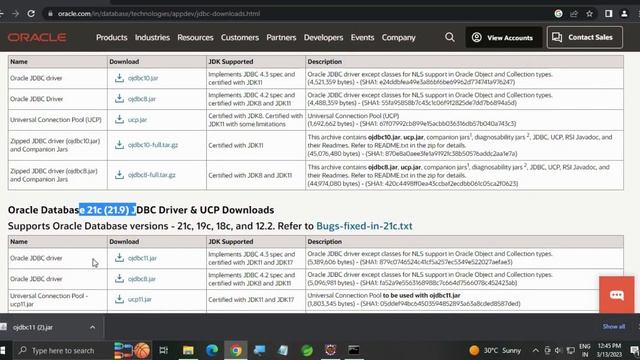Click download icon beside ojdbc8-full.tar.gz
The image size is (640, 360).
click(x=119, y=174)
